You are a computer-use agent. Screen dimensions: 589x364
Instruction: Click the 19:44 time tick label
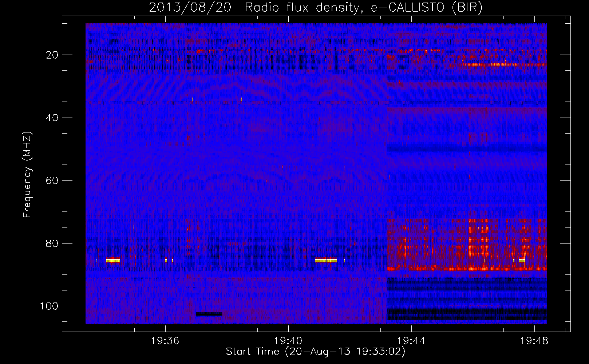point(411,341)
